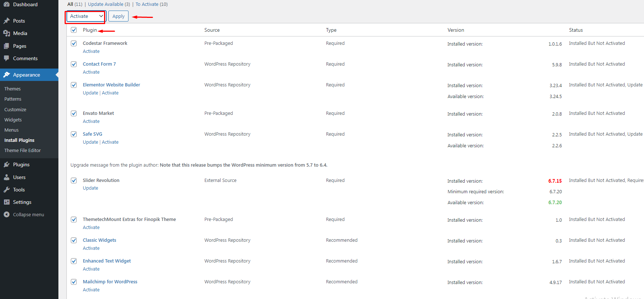Click the Media library icon
Image resolution: width=644 pixels, height=299 pixels.
(7, 33)
